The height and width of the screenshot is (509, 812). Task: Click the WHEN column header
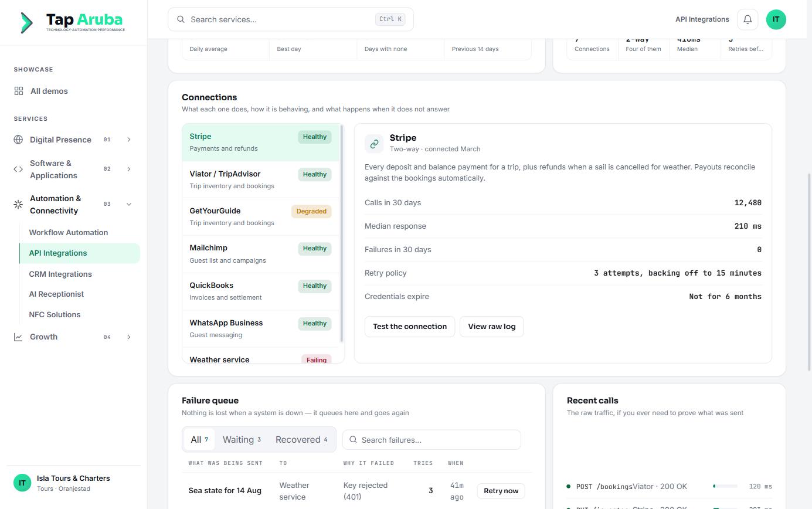point(456,463)
